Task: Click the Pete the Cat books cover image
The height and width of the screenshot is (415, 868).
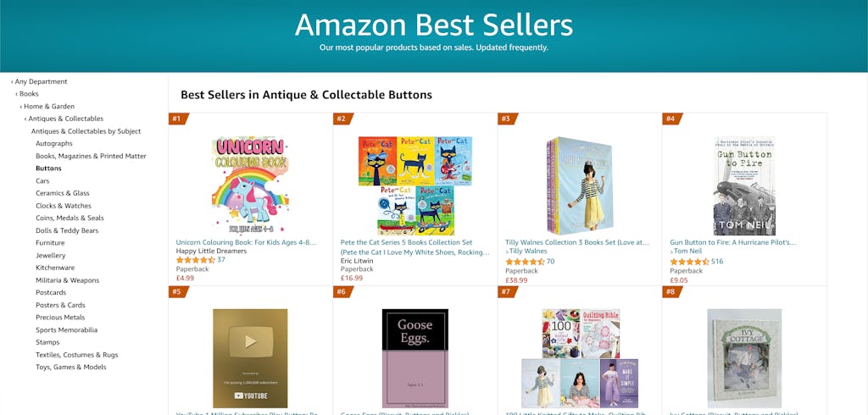Action: click(x=415, y=185)
